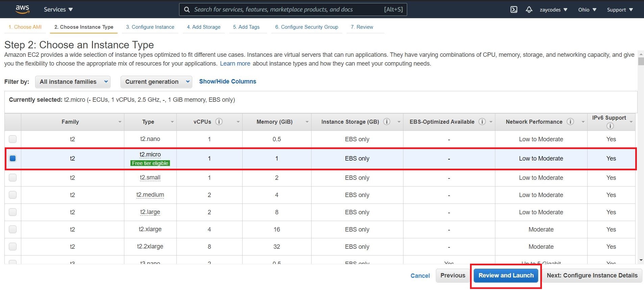644x290 pixels.
Task: Go to 4. Add Storage step
Action: pyautogui.click(x=204, y=27)
